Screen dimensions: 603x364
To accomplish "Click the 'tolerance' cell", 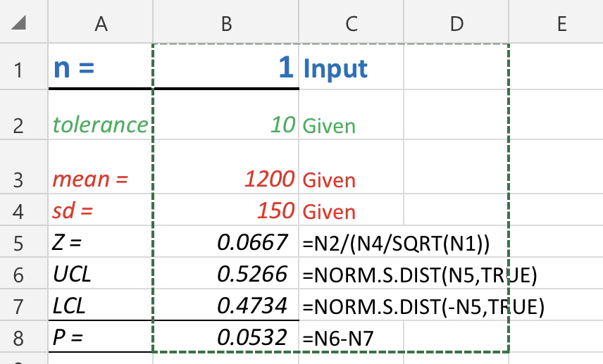I will point(100,115).
